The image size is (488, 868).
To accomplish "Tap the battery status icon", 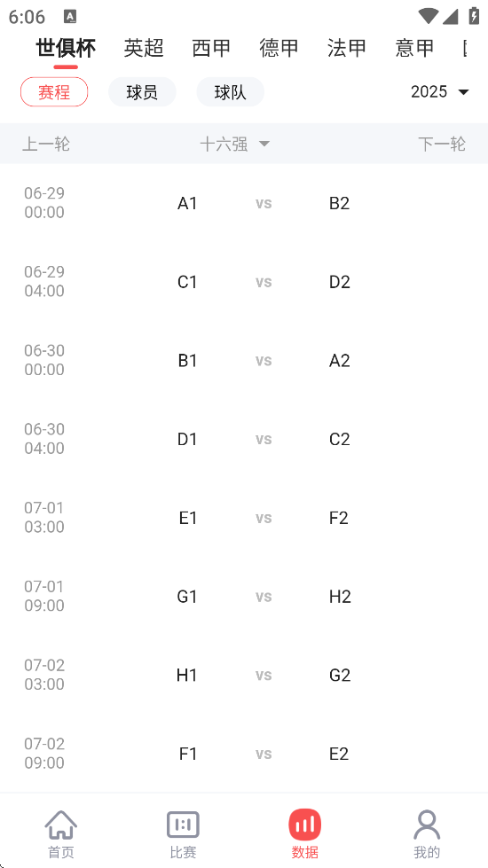I will click(x=474, y=15).
